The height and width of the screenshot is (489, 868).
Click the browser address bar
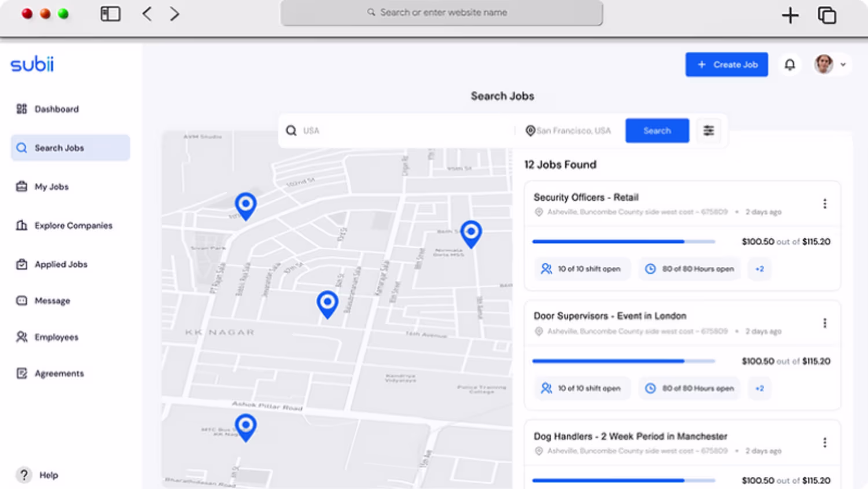[442, 13]
